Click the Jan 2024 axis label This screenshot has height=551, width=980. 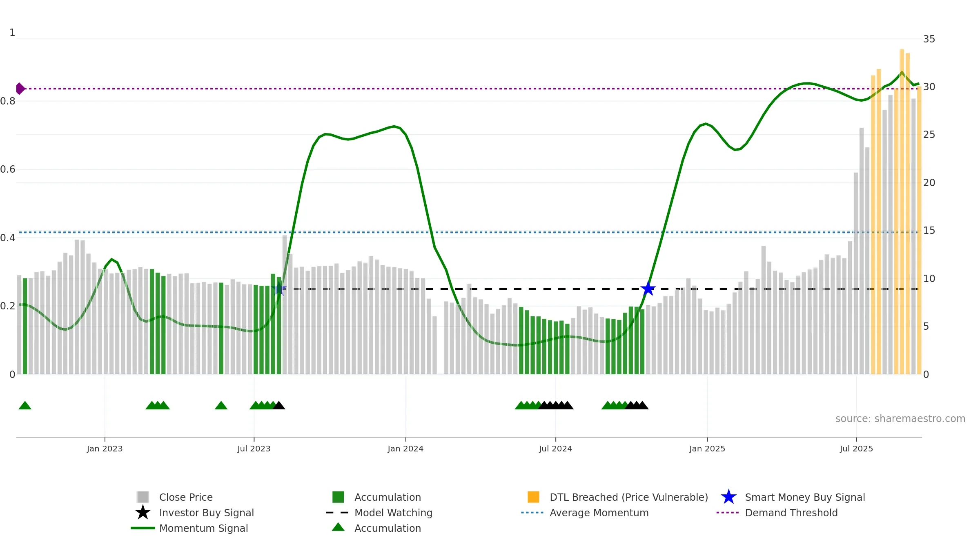click(405, 449)
